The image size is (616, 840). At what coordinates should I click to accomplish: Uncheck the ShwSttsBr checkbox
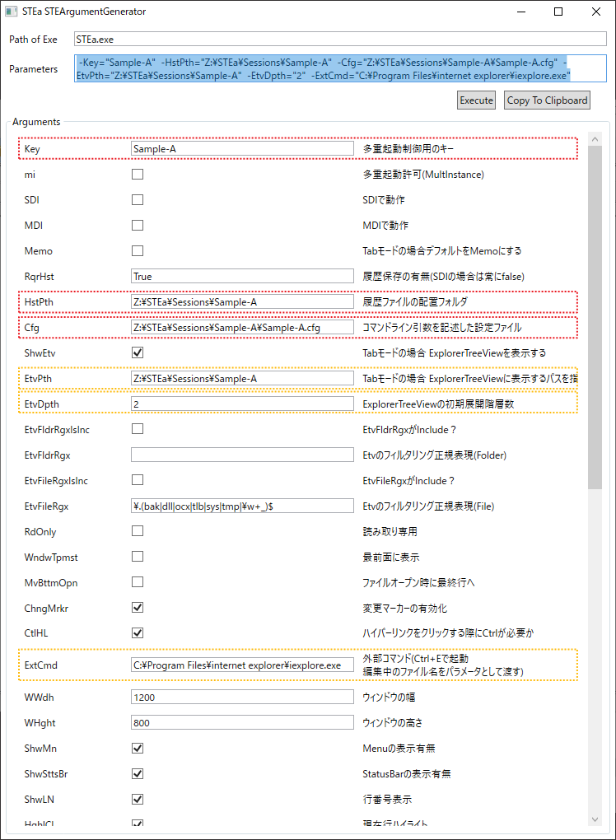click(x=138, y=773)
